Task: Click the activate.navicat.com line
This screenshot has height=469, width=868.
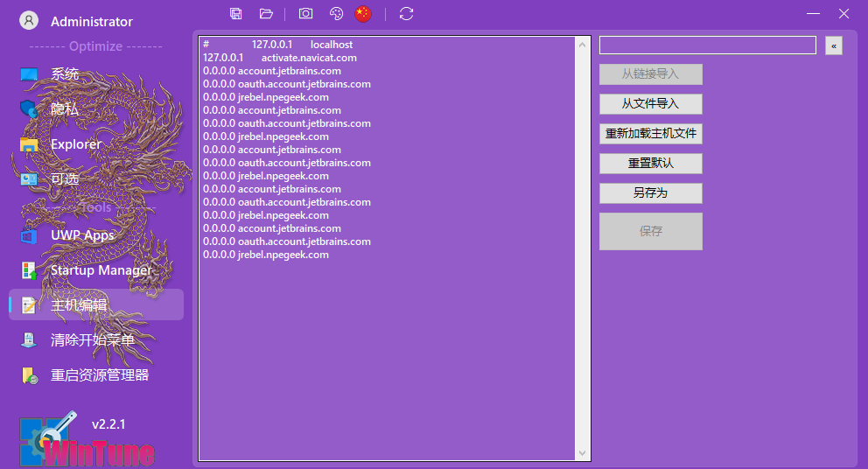Action: [279, 58]
